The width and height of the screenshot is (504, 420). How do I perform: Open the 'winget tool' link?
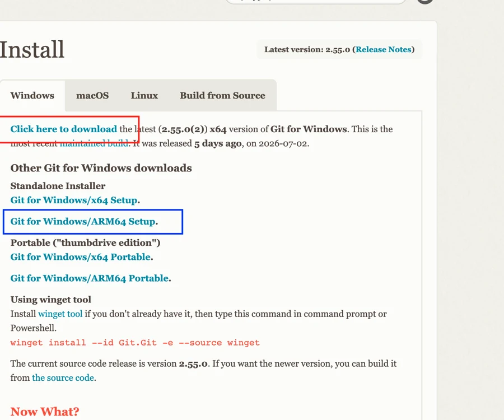(60, 314)
